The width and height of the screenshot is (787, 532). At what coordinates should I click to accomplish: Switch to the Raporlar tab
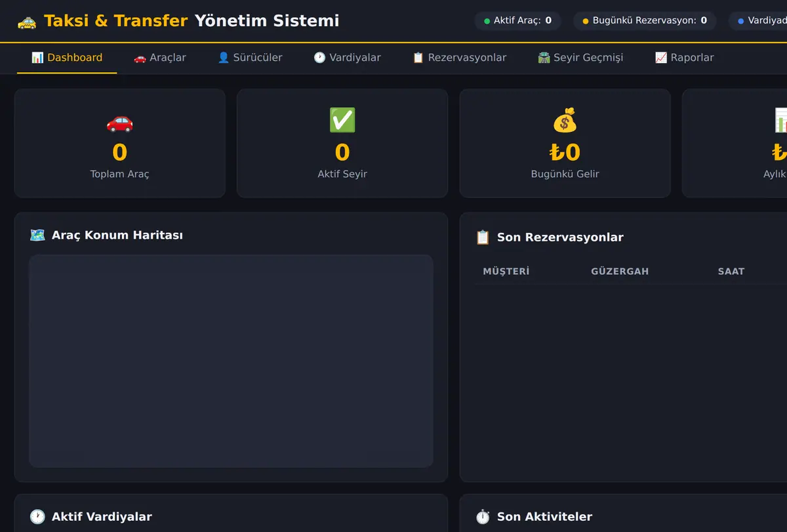pos(684,58)
